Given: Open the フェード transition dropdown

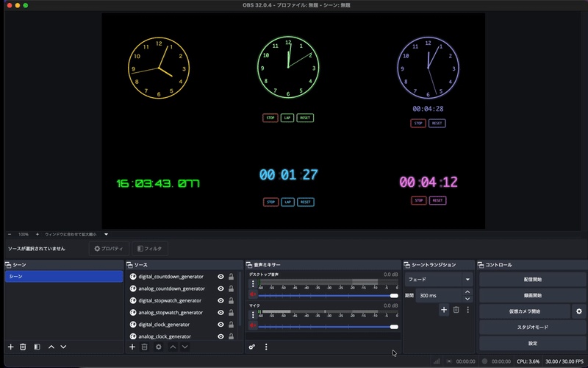Looking at the screenshot, I should [439, 280].
